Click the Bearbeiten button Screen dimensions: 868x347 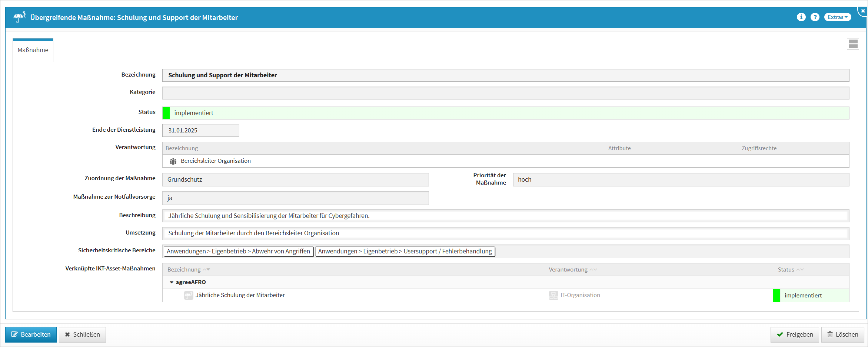click(31, 334)
